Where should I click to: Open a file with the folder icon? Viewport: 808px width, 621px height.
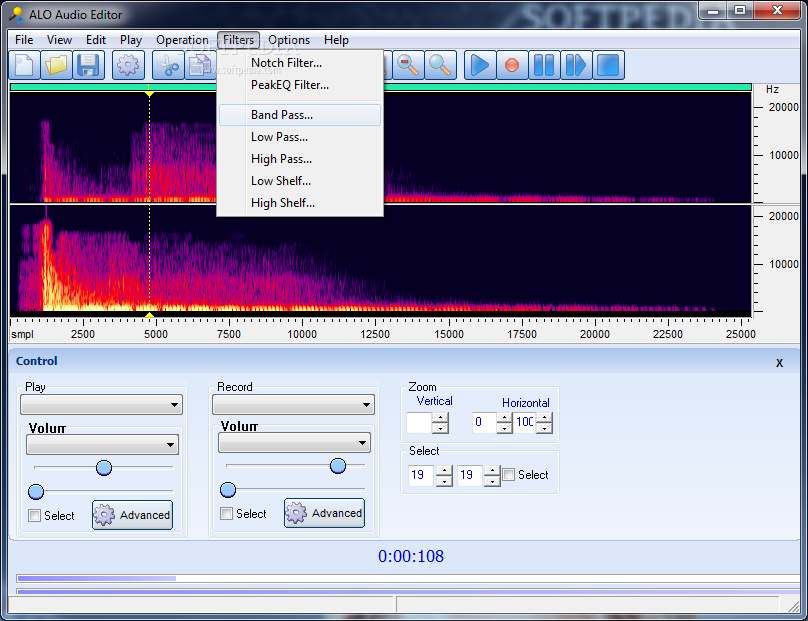pyautogui.click(x=57, y=65)
